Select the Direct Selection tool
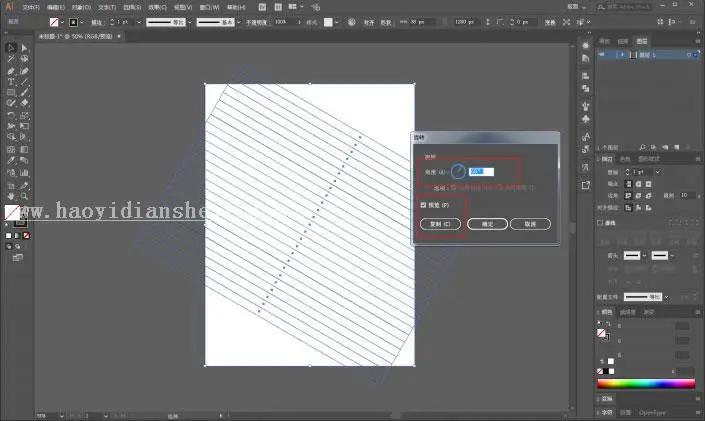 pos(24,48)
